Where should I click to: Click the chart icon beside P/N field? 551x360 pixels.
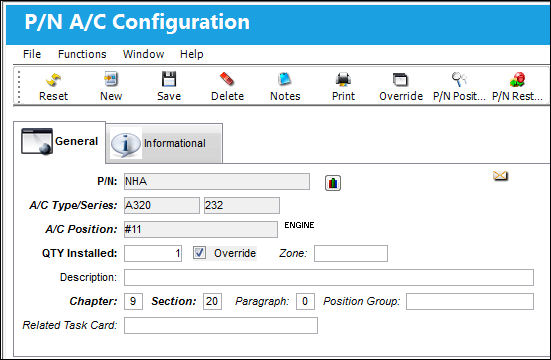[x=333, y=183]
